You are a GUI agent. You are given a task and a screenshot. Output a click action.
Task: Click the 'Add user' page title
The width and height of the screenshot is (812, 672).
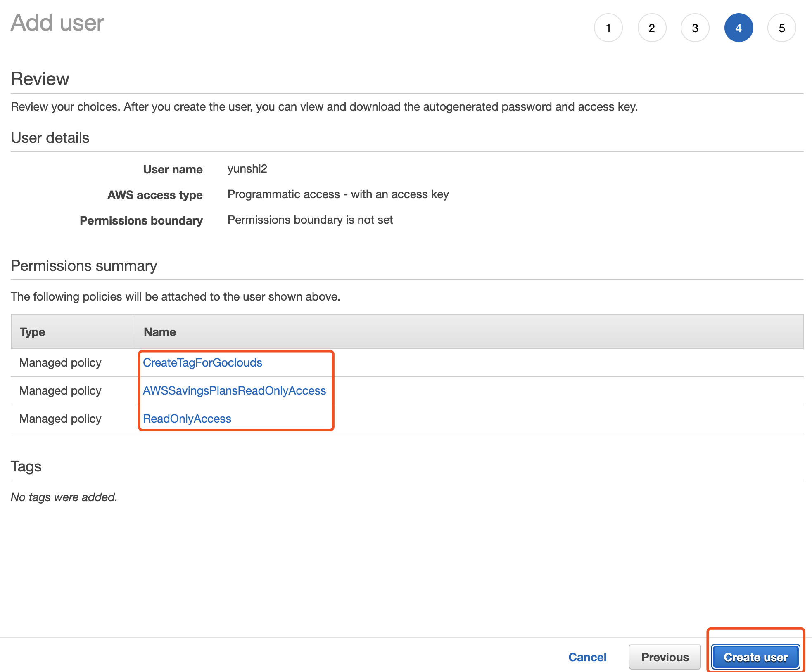(x=57, y=23)
